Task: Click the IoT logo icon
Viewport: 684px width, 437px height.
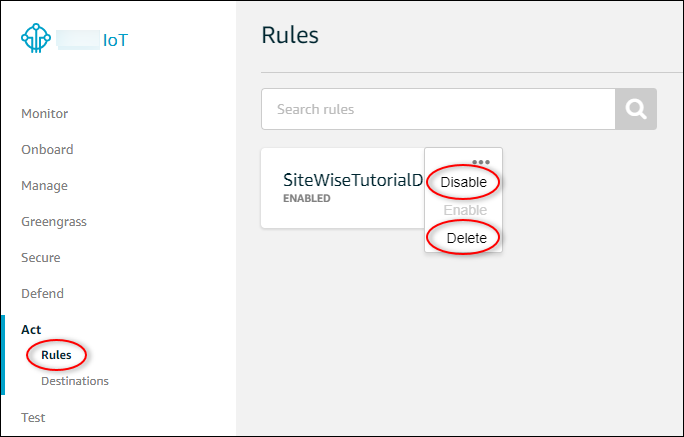Action: tap(36, 38)
